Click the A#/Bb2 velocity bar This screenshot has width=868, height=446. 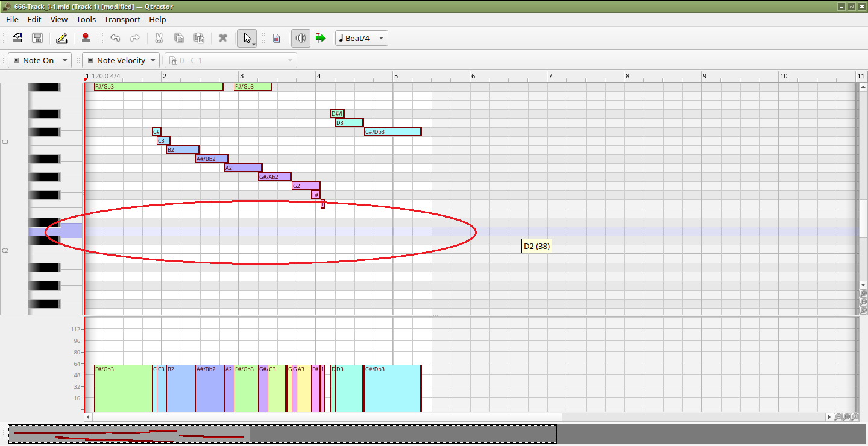tap(210, 388)
